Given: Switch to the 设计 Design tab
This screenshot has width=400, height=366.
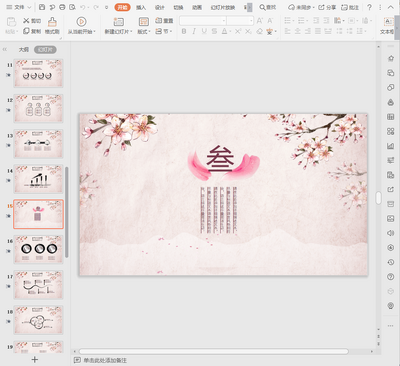Looking at the screenshot, I should click(160, 7).
